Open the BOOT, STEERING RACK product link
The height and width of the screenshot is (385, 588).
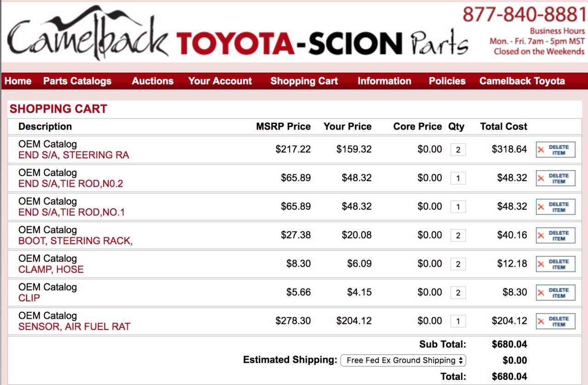tap(75, 241)
